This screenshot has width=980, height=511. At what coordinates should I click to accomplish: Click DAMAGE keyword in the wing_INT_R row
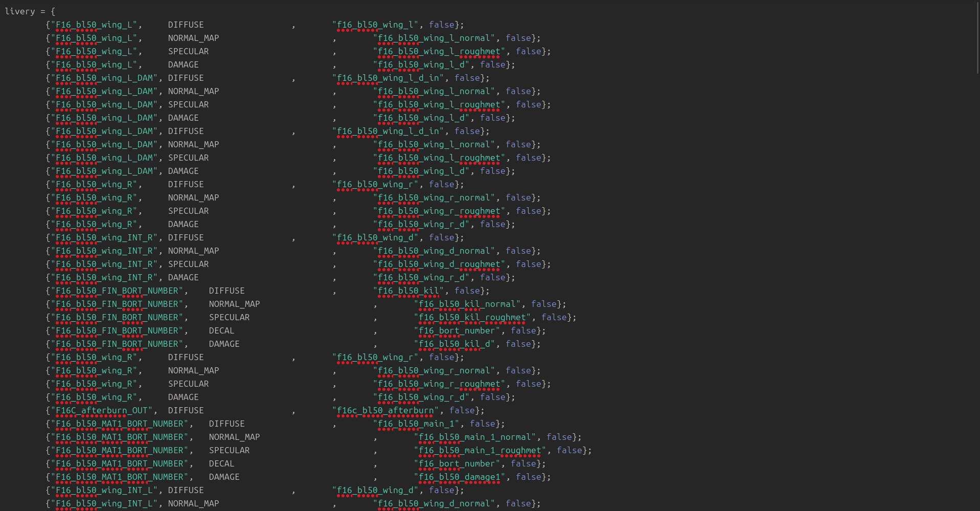(x=184, y=277)
